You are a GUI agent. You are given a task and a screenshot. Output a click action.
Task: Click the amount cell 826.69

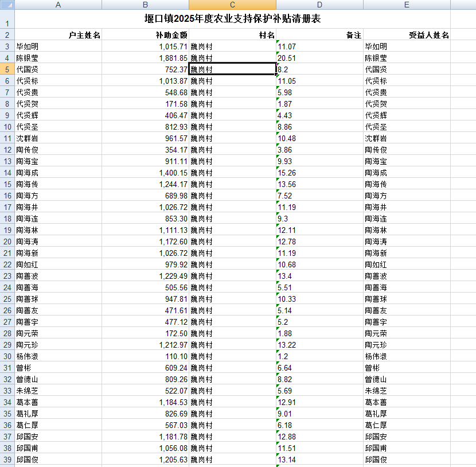145,414
